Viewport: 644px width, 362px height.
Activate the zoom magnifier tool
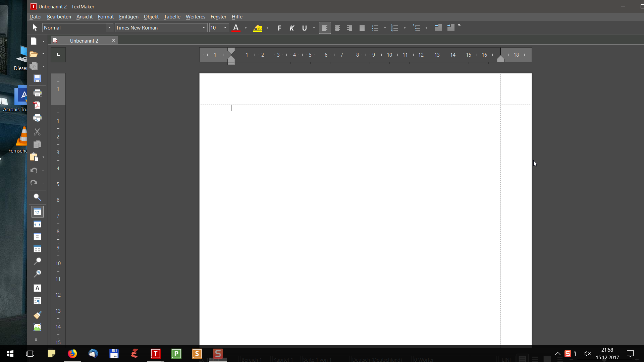click(x=37, y=261)
